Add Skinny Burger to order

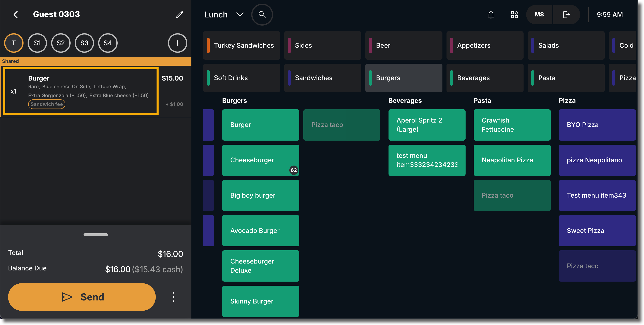(x=261, y=301)
